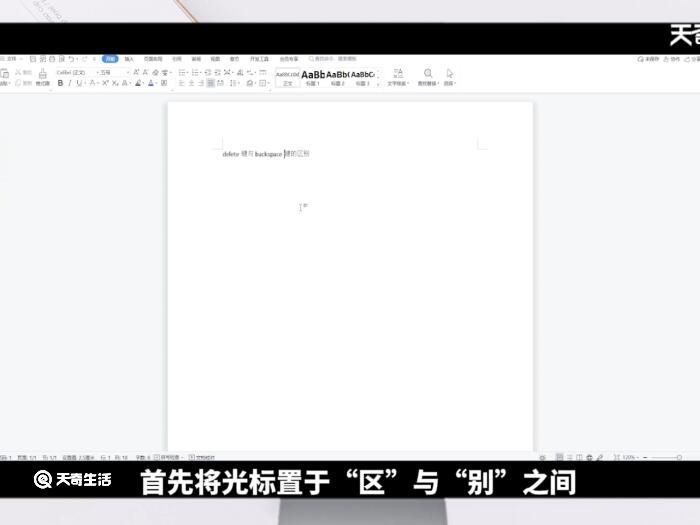Open the Paste dropdown at left edge
The image size is (700, 525).
click(x=4, y=83)
